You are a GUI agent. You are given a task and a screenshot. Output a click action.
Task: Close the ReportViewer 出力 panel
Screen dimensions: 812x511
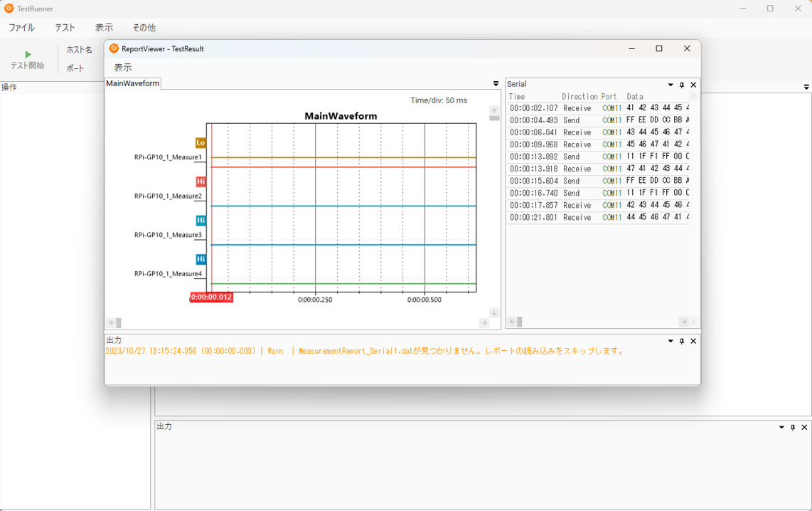click(693, 341)
